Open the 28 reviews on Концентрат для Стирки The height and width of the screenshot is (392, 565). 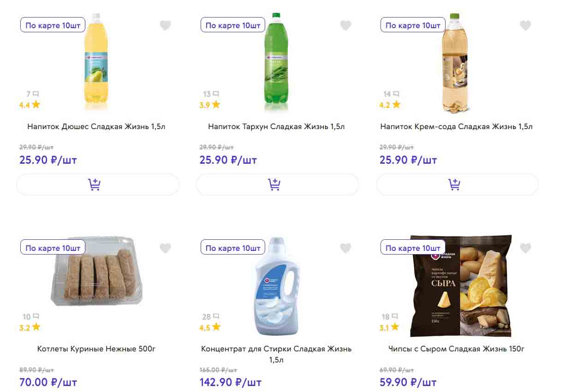click(211, 317)
